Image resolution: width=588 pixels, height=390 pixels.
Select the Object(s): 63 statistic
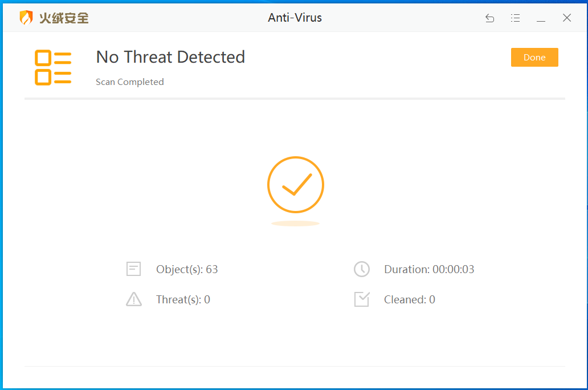(x=187, y=269)
